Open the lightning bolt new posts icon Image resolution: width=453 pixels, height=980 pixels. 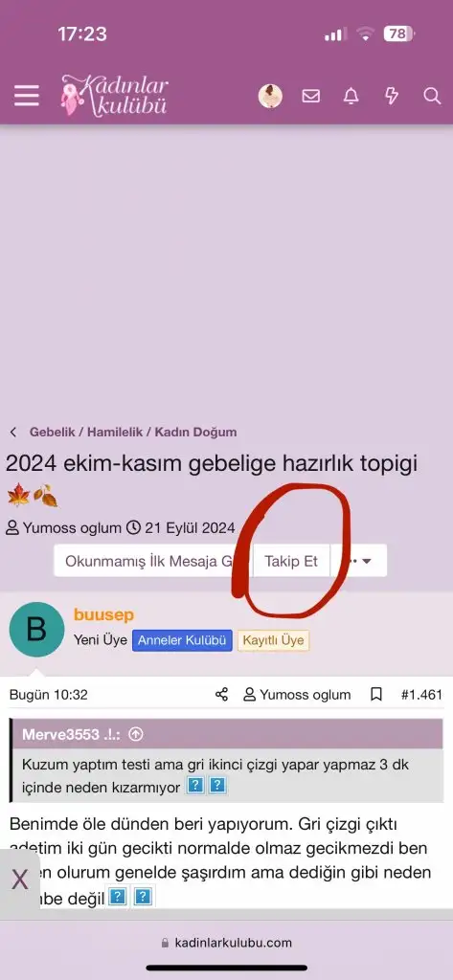point(392,96)
